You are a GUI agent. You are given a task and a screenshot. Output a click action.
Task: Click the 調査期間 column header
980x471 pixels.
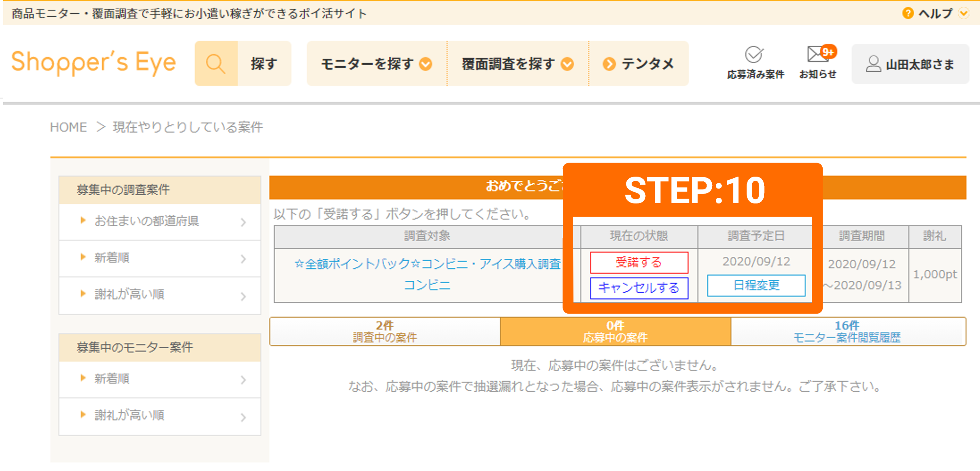[862, 236]
